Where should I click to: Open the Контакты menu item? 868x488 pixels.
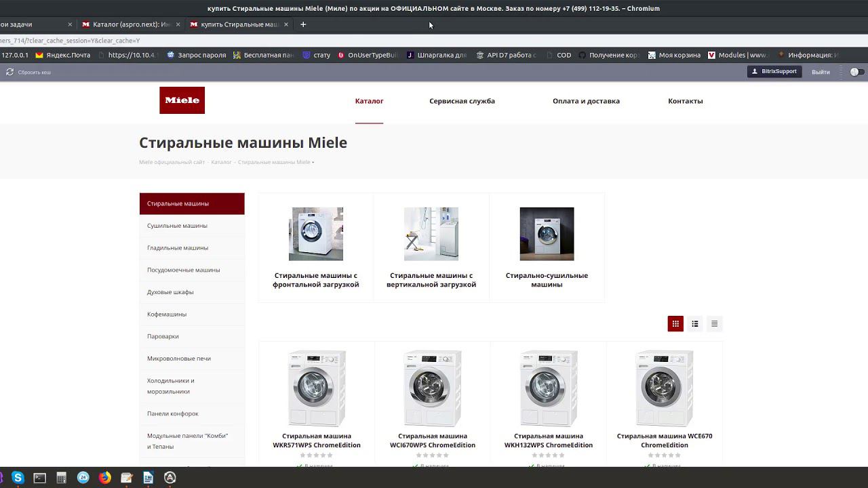tap(686, 101)
